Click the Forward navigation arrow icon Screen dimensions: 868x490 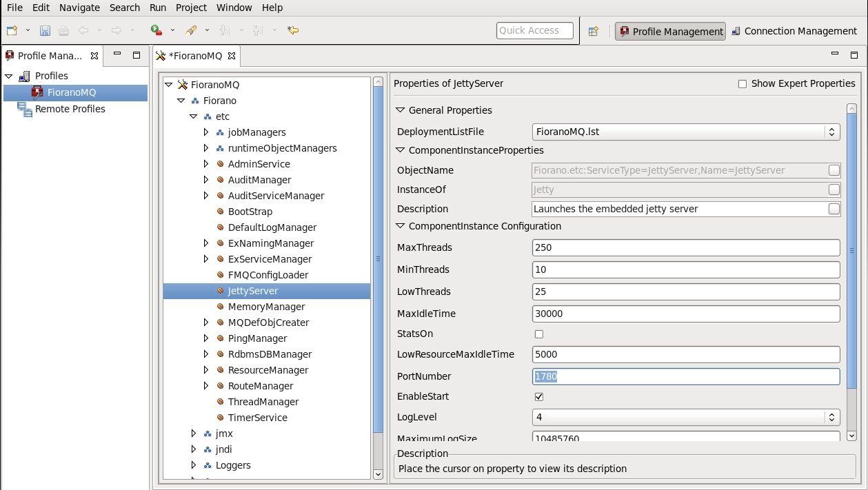coord(116,30)
